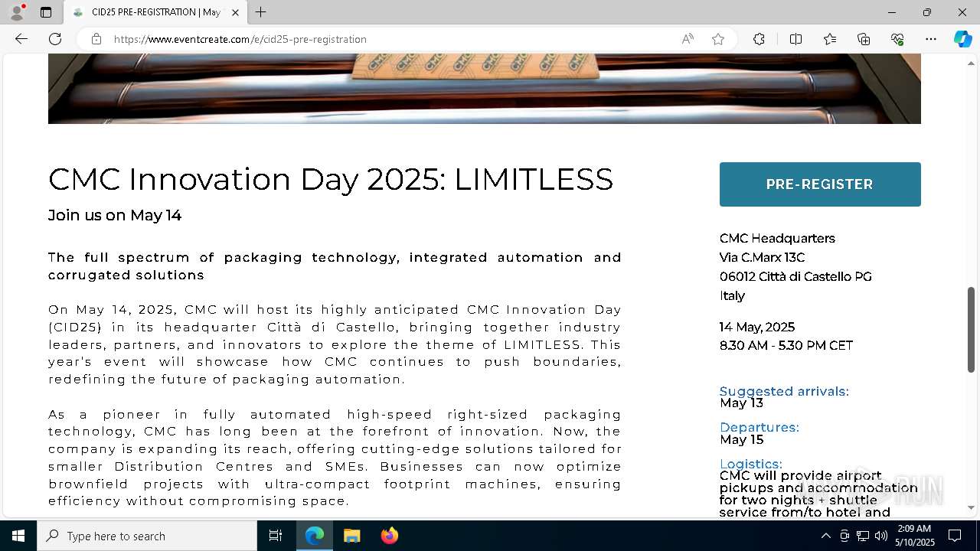Open File Explorer from the taskbar
Image resolution: width=980 pixels, height=551 pixels.
pos(351,536)
